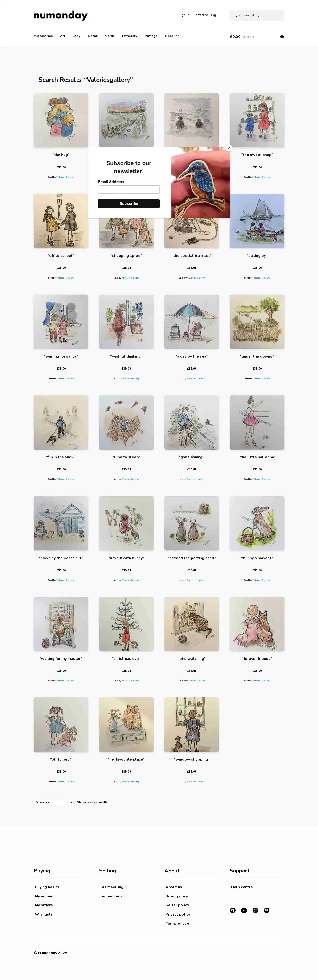This screenshot has height=980, width=318.
Task: Open the "bunny's harvest" painting thumbnail
Action: point(257,523)
